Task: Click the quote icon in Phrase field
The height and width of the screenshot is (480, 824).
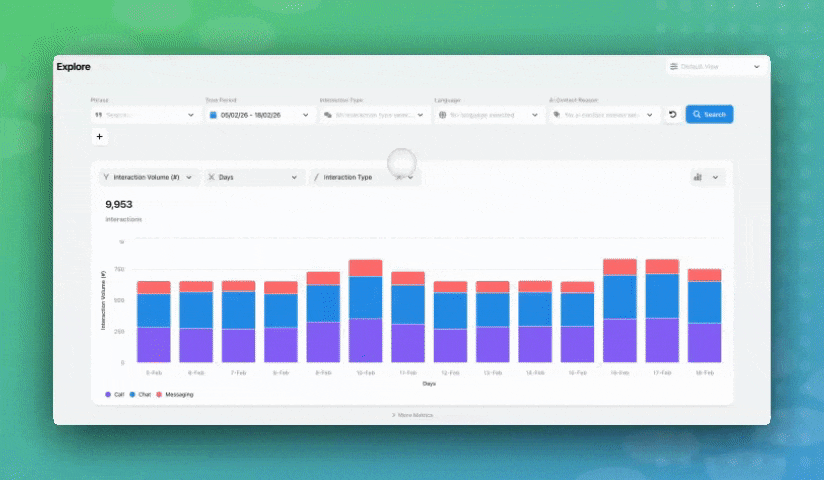Action: pyautogui.click(x=99, y=115)
